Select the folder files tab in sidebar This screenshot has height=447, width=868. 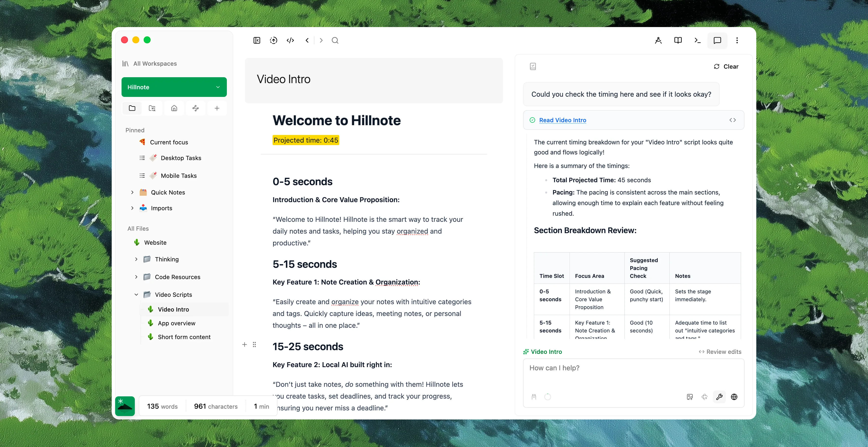tap(132, 108)
